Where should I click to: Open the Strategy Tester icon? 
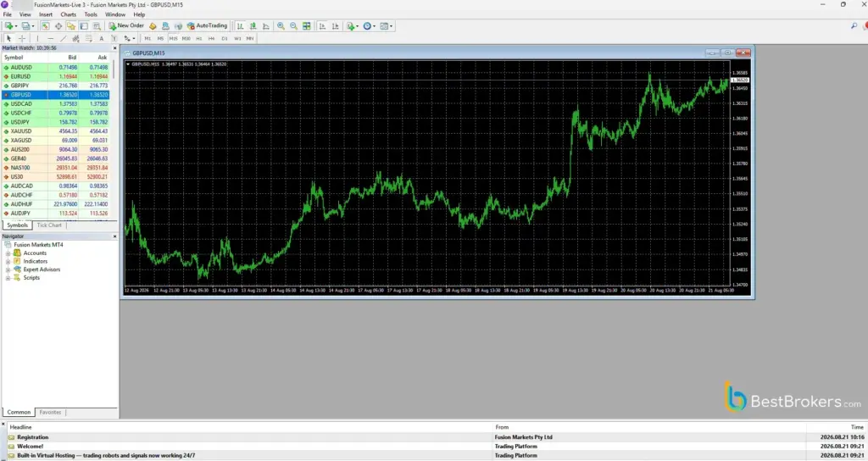(97, 26)
